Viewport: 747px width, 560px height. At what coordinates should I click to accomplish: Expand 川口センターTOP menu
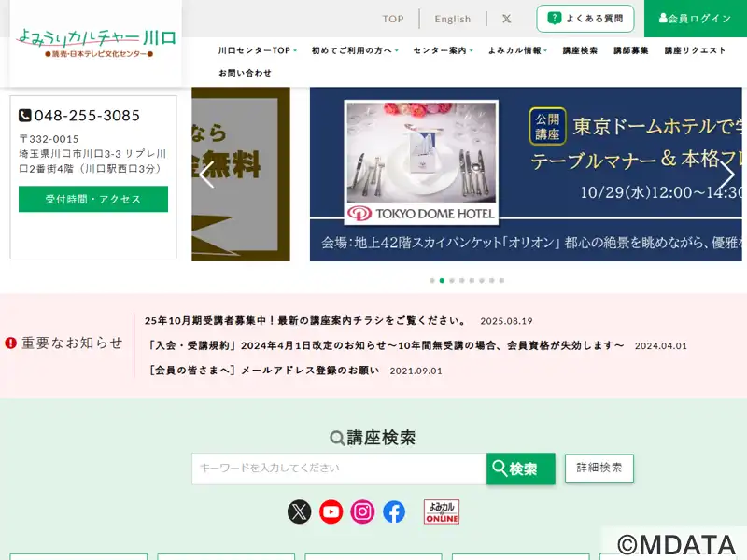pos(258,50)
